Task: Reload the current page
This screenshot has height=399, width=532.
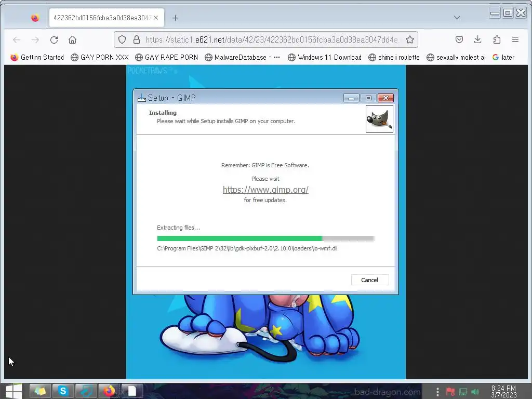Action: point(54,39)
